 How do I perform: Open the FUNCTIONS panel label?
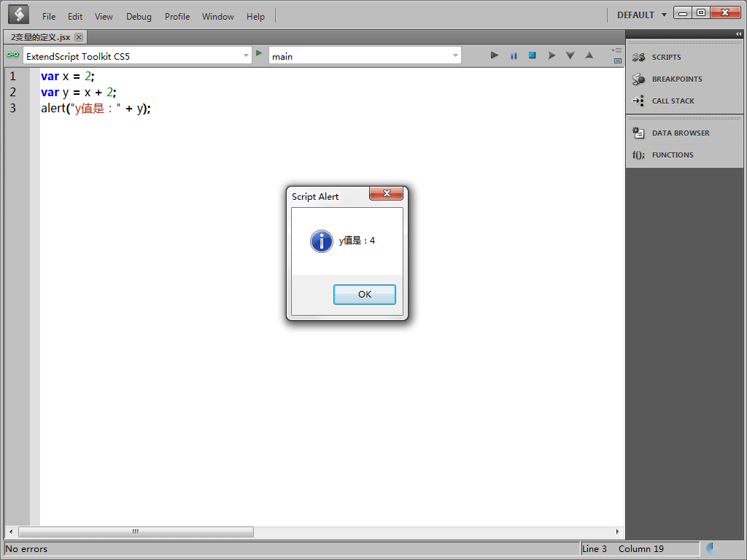click(672, 155)
